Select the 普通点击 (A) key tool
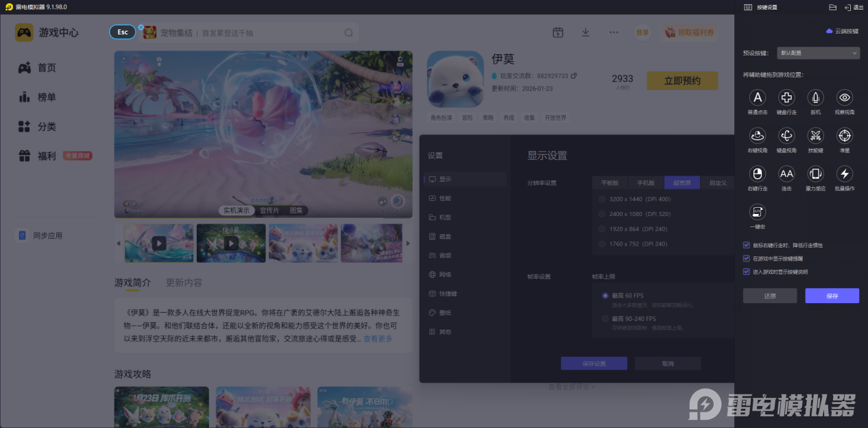This screenshot has width=868, height=428. click(757, 97)
